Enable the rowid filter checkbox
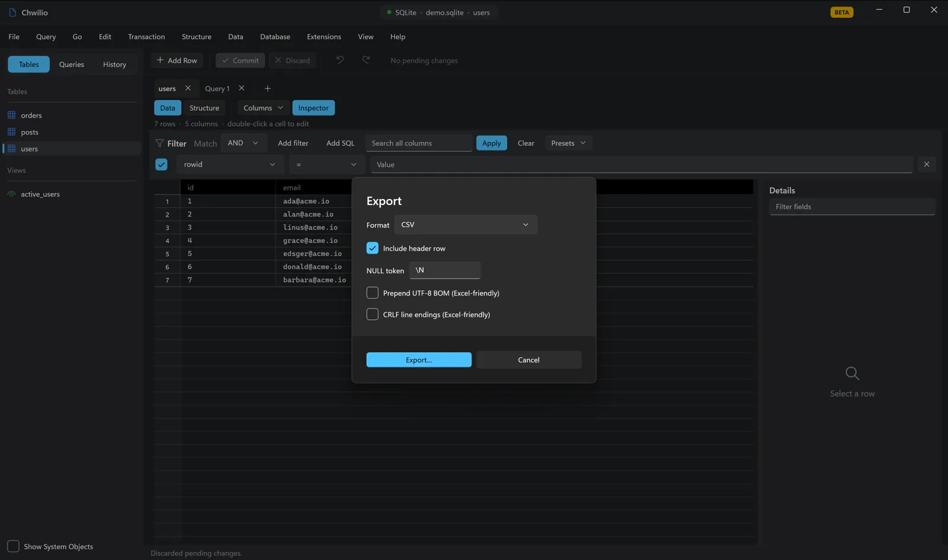The image size is (948, 560). 161,164
